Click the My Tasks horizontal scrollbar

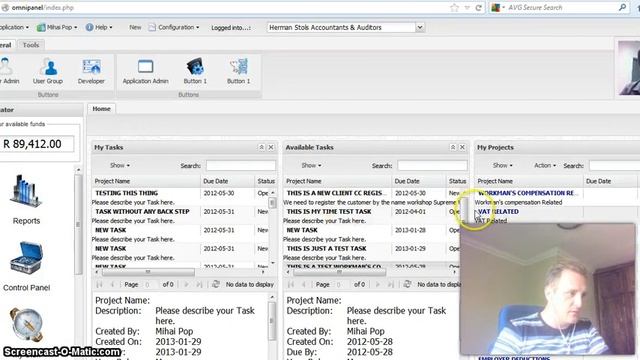coord(148,272)
